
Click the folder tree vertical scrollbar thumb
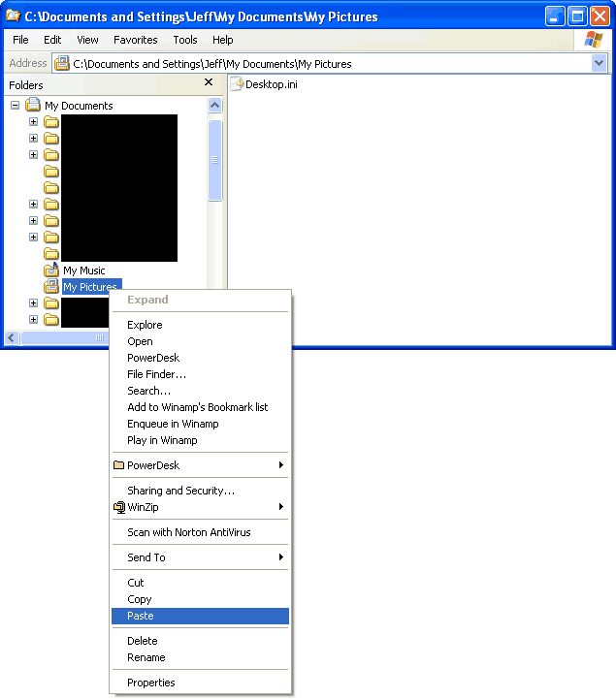pos(215,160)
